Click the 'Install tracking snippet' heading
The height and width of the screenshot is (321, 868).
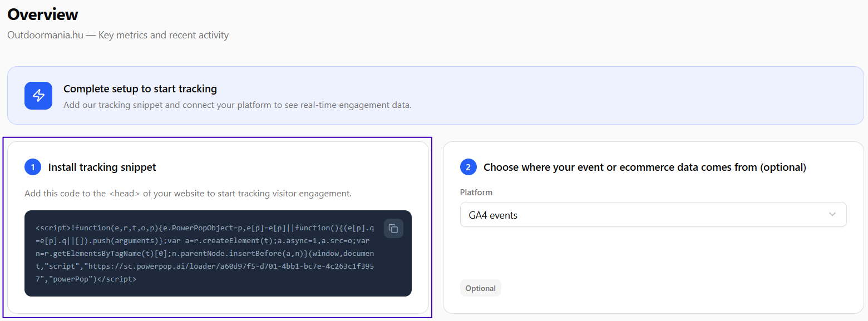click(x=102, y=167)
